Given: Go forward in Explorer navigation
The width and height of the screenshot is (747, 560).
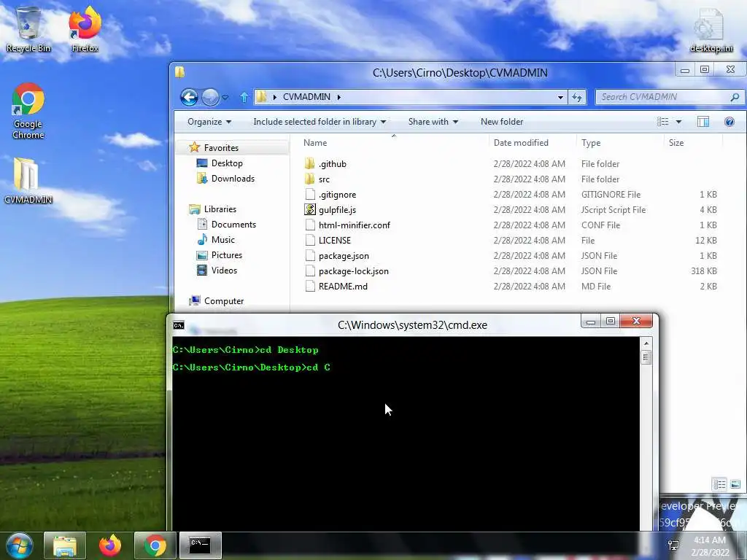Looking at the screenshot, I should [x=210, y=97].
